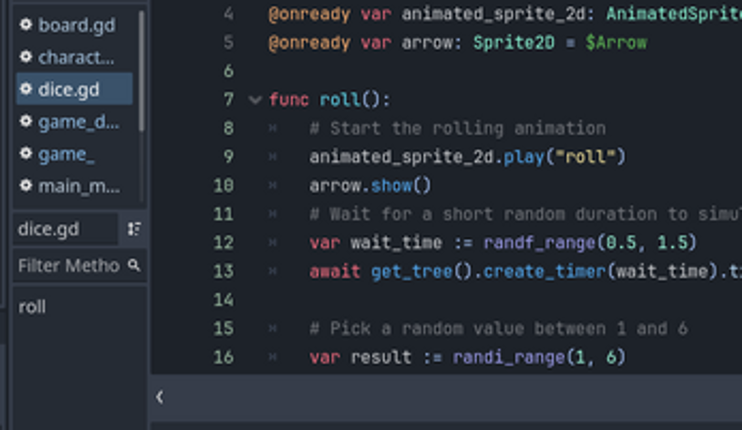The image size is (742, 430).
Task: Click the gear icon of the game_d... script
Action: coord(26,122)
